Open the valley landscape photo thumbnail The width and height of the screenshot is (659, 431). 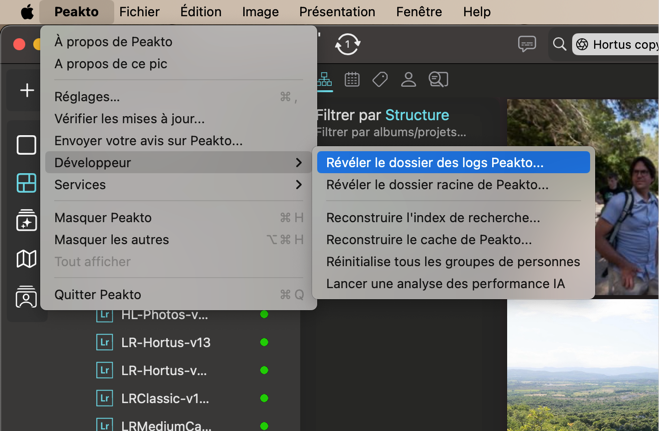(x=583, y=365)
